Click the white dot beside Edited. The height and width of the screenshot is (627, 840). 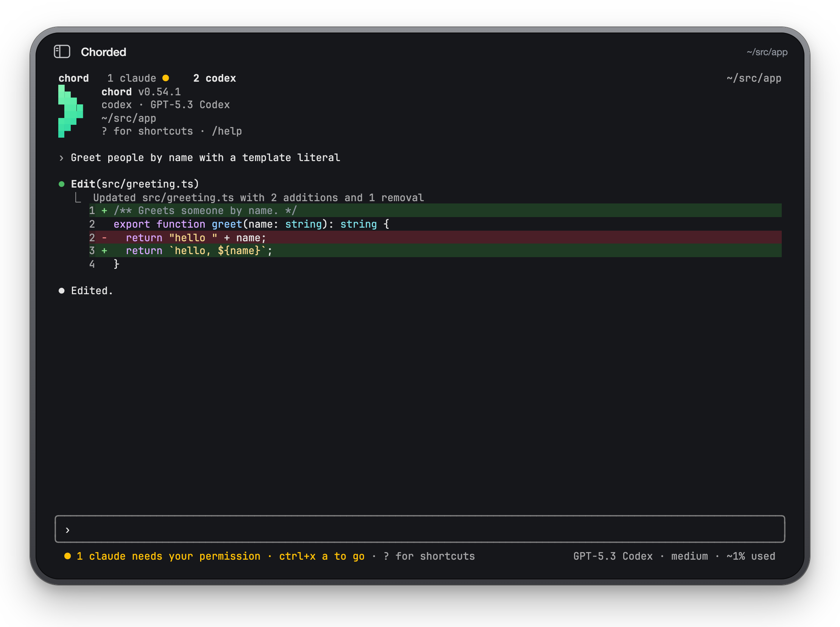(x=62, y=291)
